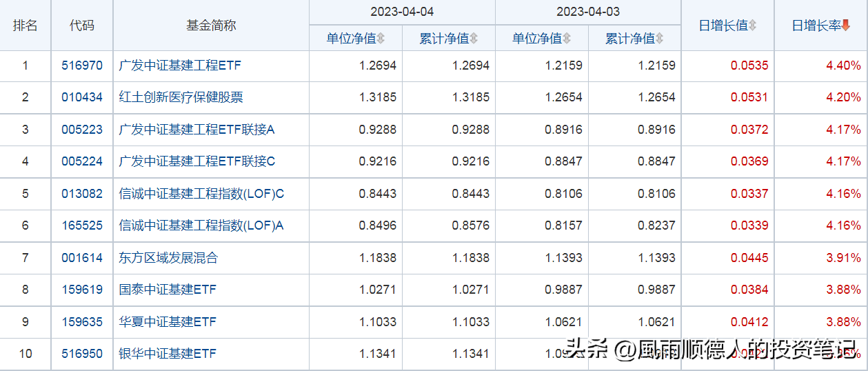Viewport: 868px width, 371px height.
Task: Open fund 信诚中证基建工程指数(LOF)A
Action: click(201, 225)
